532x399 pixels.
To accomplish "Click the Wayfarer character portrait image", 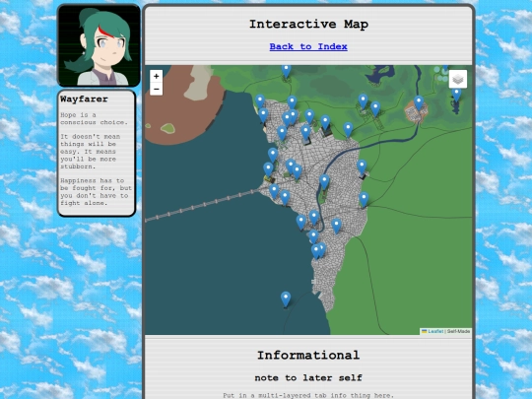I will click(x=99, y=45).
